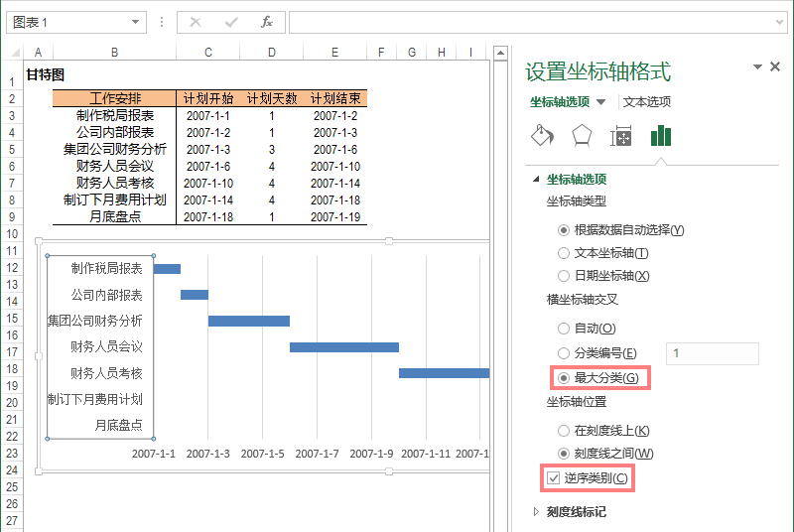Image resolution: width=794 pixels, height=532 pixels.
Task: Collapse the 坐标轴选项 section
Action: coord(536,180)
